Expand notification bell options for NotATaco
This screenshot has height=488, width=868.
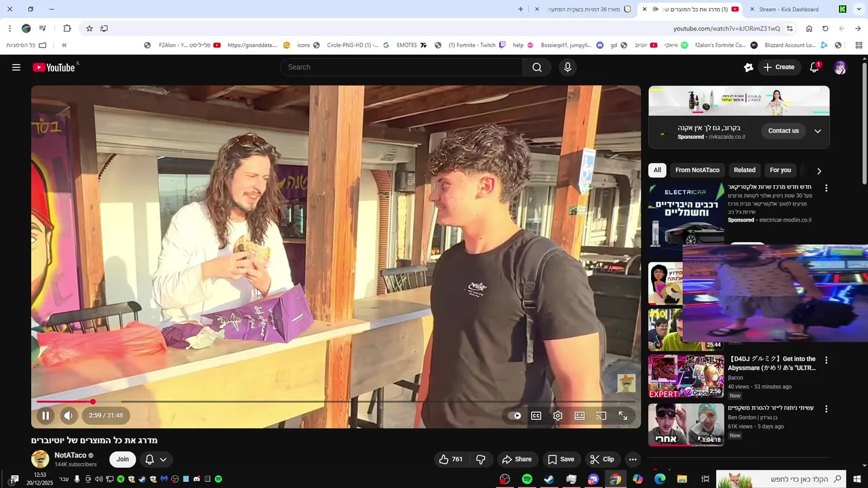pyautogui.click(x=155, y=459)
